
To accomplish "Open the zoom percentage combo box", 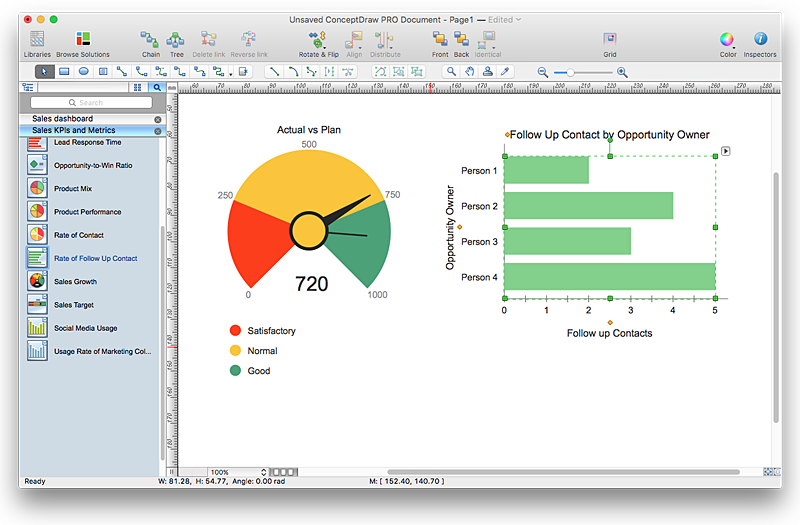I will point(238,472).
